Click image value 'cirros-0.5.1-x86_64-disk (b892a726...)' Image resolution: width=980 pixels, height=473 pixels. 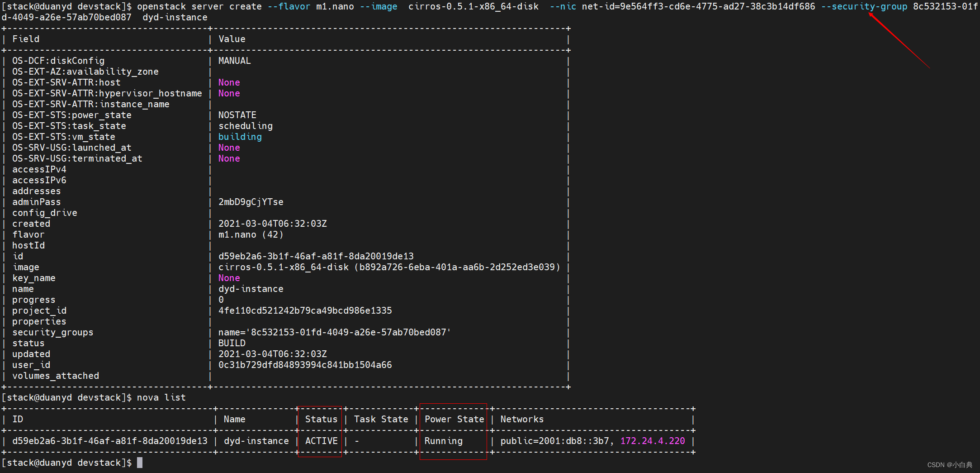[389, 267]
